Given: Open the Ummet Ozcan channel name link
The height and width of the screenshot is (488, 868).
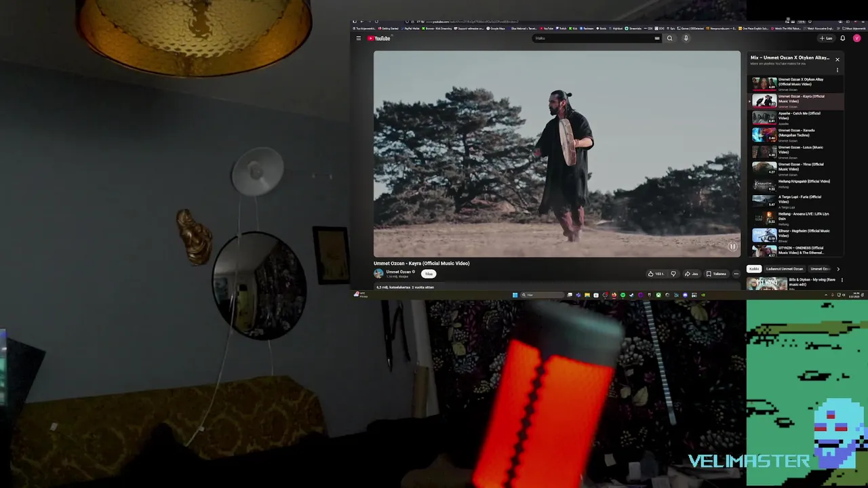Looking at the screenshot, I should pyautogui.click(x=399, y=272).
